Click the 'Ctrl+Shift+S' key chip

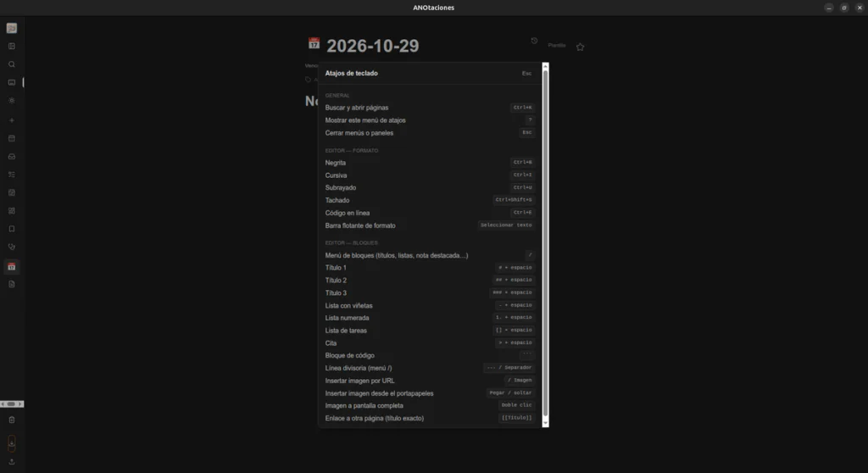click(x=514, y=200)
